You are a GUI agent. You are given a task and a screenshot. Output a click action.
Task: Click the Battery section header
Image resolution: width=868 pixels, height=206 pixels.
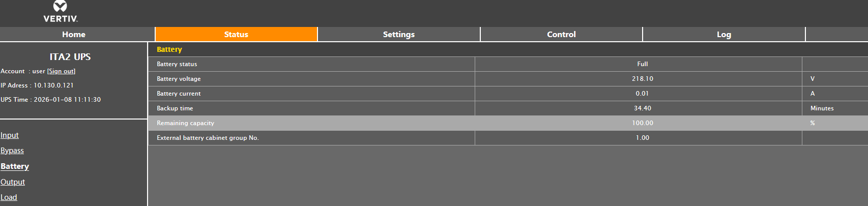click(169, 49)
